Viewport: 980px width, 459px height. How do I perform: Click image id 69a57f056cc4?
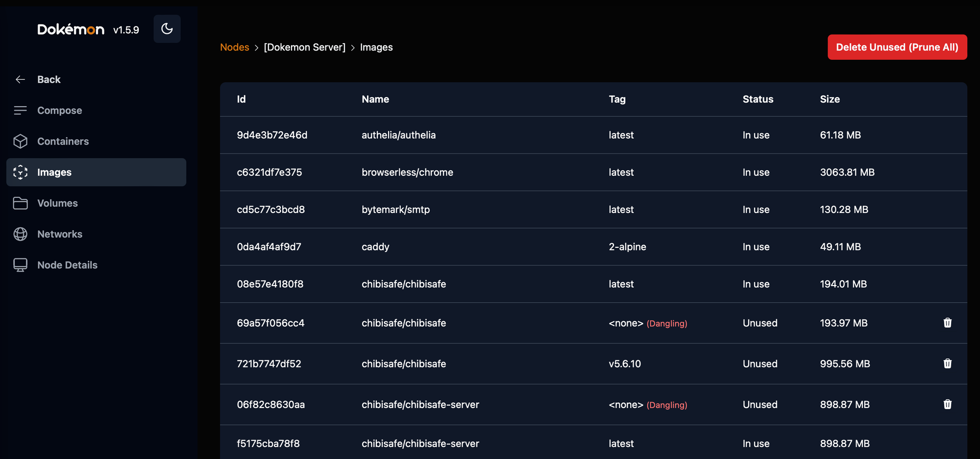(x=270, y=323)
